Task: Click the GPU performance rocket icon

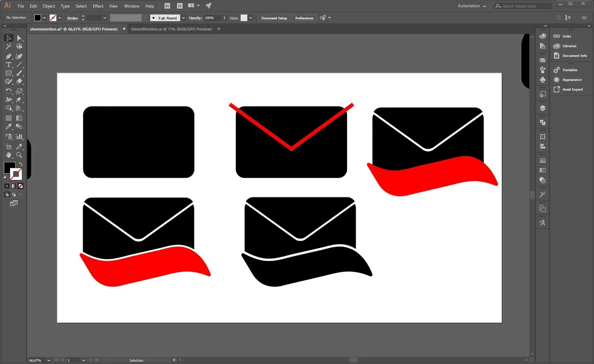Action: click(209, 6)
